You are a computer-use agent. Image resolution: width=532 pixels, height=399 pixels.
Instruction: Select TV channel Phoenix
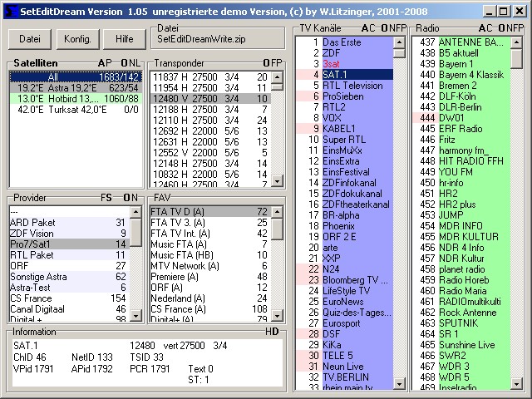[x=345, y=226]
